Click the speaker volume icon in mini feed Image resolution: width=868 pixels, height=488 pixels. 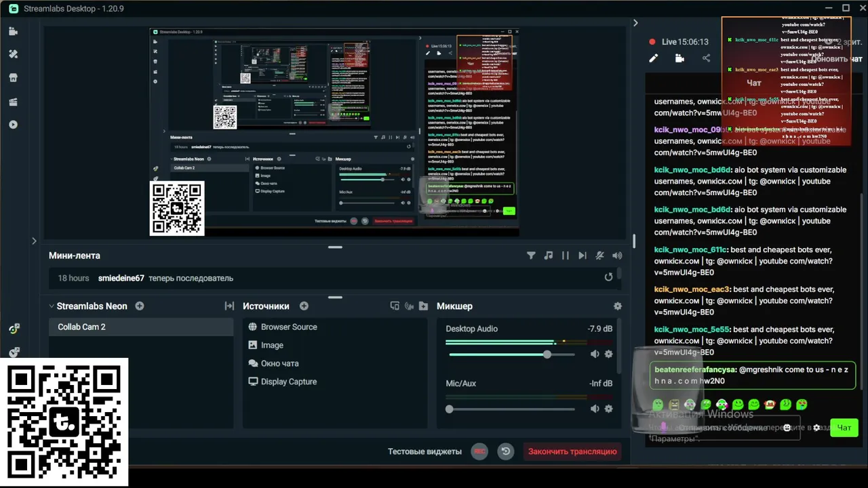(x=617, y=256)
